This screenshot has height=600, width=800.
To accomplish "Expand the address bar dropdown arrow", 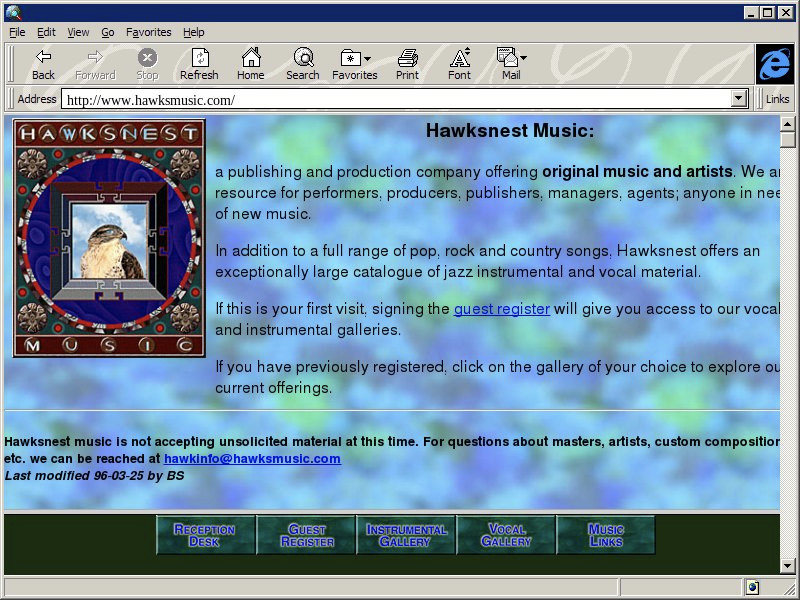I will [x=739, y=99].
